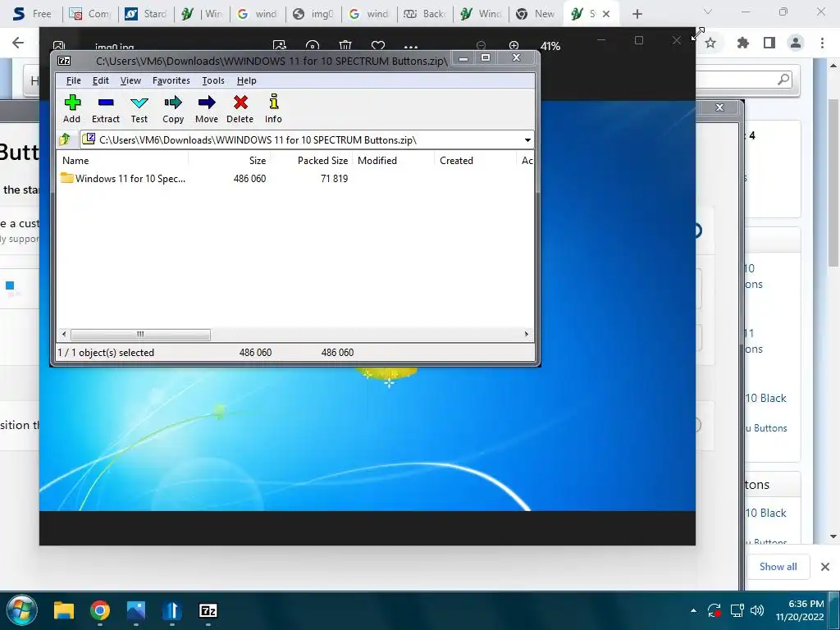Open archive Info from 7-Zip toolbar
840x630 pixels.
point(273,109)
